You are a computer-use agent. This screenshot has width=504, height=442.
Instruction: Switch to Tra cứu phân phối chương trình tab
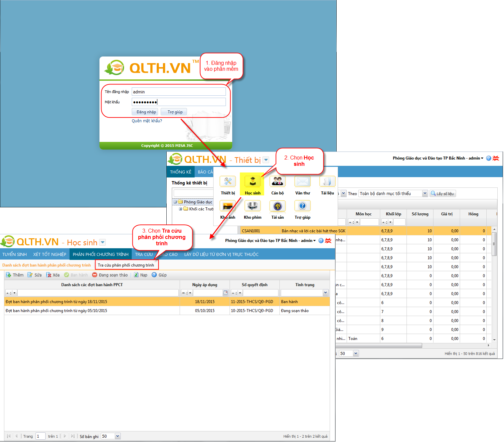126,265
